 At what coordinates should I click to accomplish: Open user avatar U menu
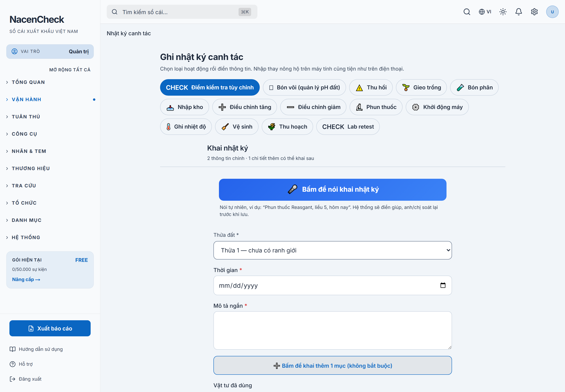pos(552,12)
